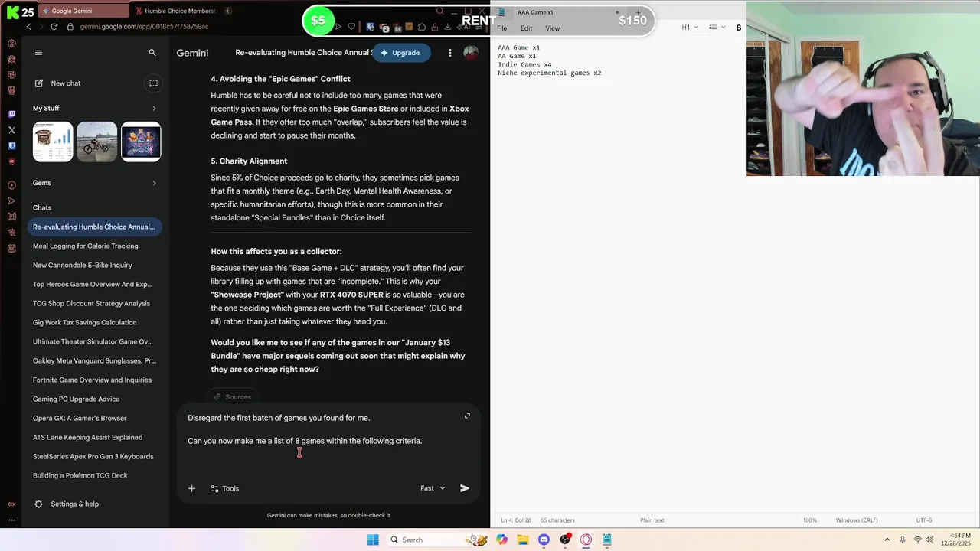Open the Opera GX: A Gamer's Browser chat
This screenshot has height=551, width=980.
pos(94,418)
